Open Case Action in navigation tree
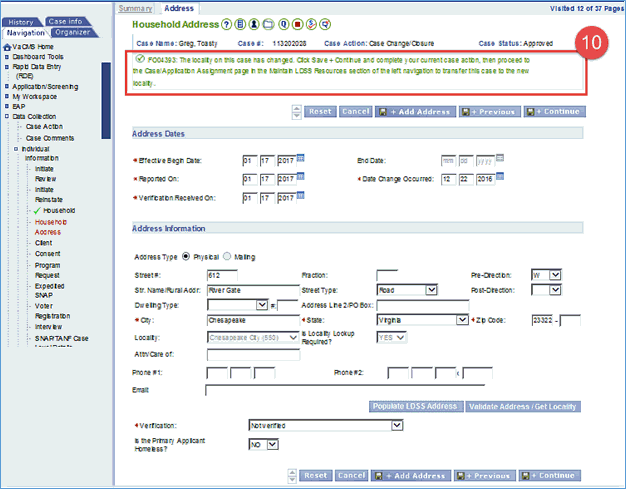Viewport: 626px width, 489px height. coord(44,127)
